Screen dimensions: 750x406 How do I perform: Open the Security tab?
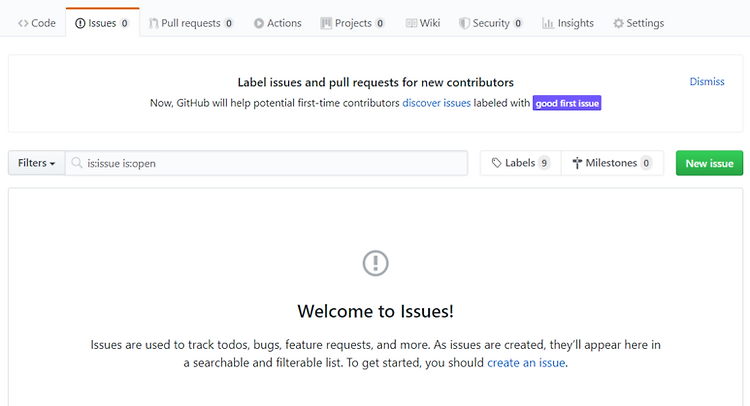pyautogui.click(x=491, y=23)
